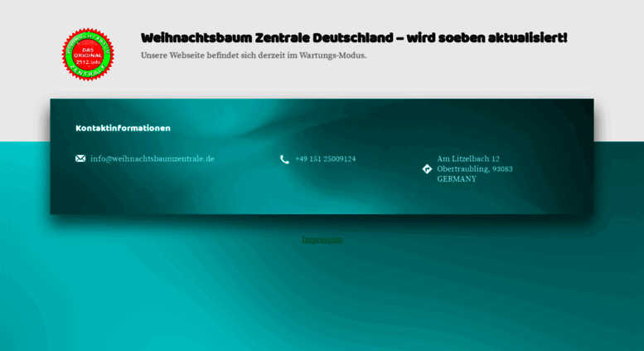Click the Wartungs-Modus notice sentence
This screenshot has height=351, width=644.
(x=254, y=55)
